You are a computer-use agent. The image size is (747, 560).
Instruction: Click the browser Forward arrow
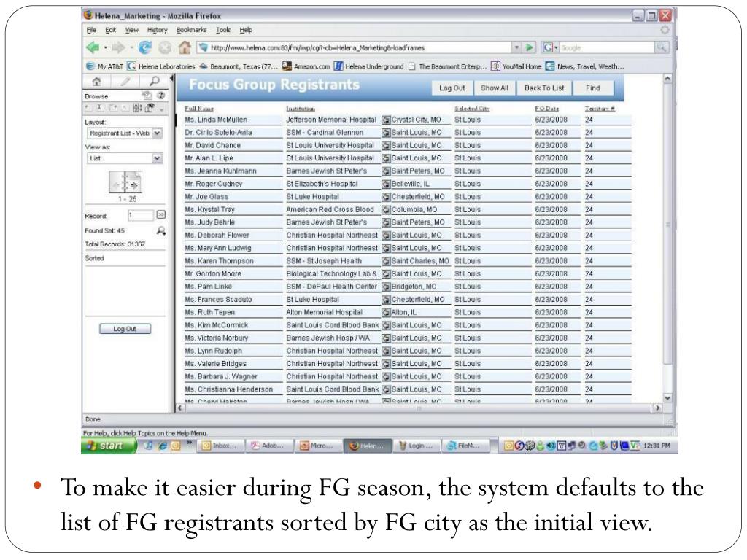coord(118,47)
